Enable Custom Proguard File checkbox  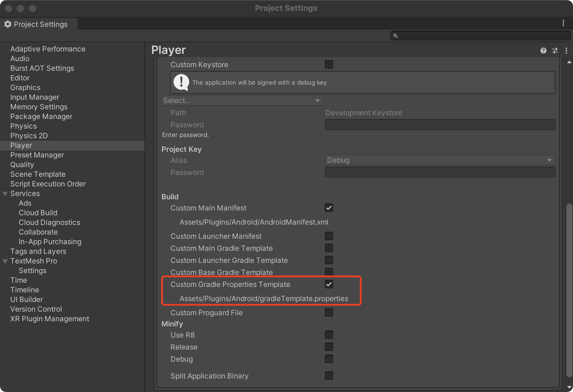(329, 313)
